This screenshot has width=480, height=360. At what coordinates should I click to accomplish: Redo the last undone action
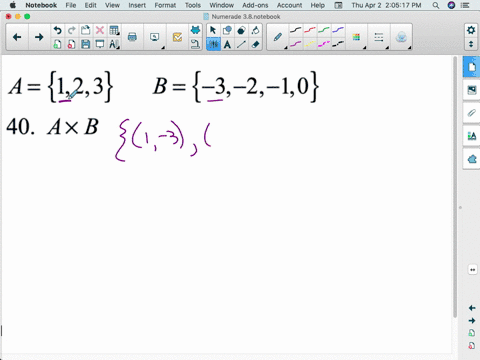click(71, 30)
